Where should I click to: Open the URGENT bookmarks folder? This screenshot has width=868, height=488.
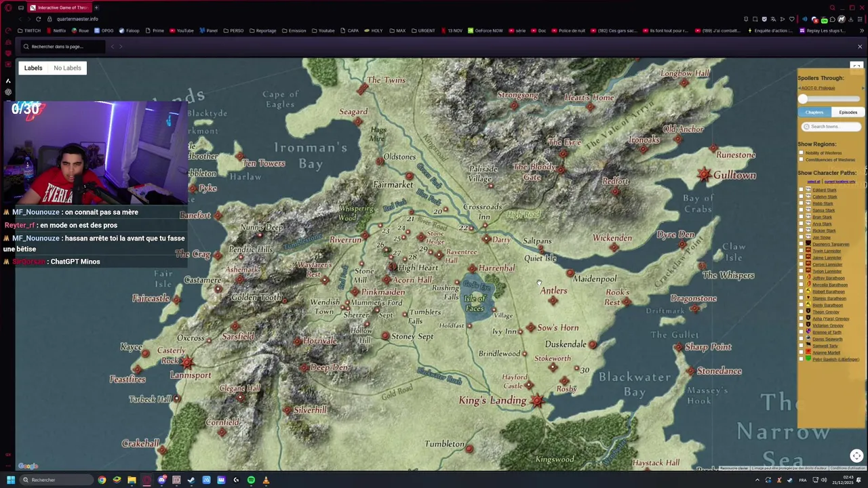point(422,30)
